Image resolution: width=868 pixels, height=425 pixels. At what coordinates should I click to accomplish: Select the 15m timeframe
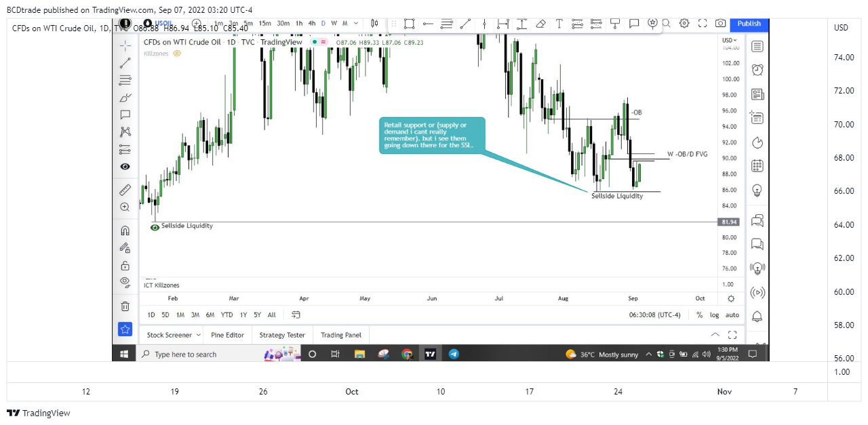coord(264,23)
